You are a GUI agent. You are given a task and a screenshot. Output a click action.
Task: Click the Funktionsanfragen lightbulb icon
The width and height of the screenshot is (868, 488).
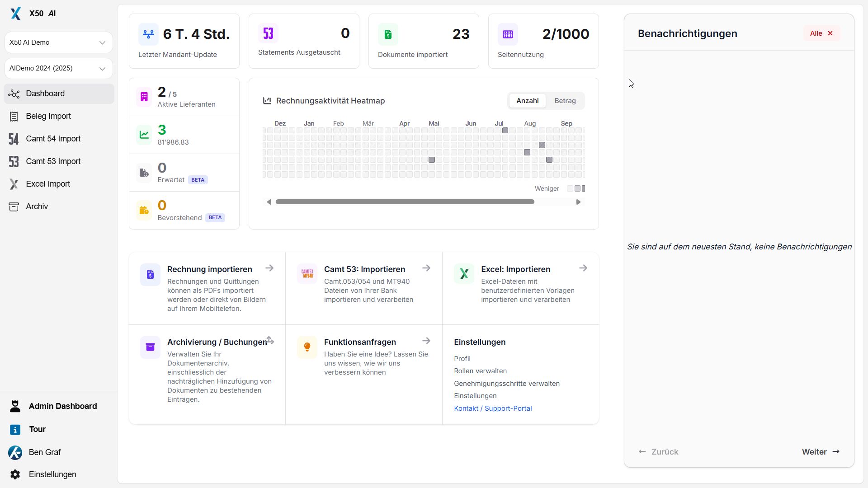307,347
